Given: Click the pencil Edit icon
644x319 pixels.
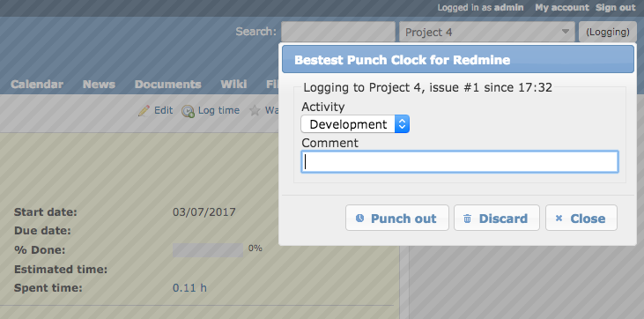Looking at the screenshot, I should pyautogui.click(x=144, y=110).
